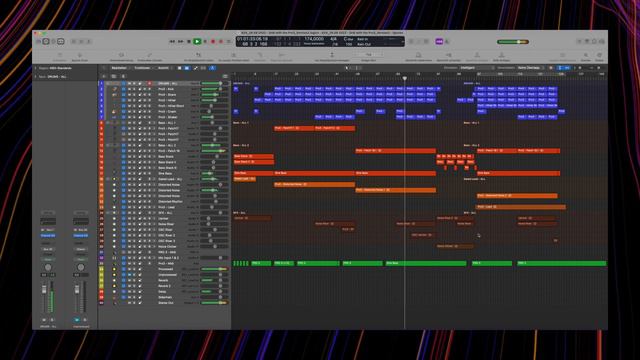
Task: Select the Distorted Rhythm track name
Action: [171, 202]
